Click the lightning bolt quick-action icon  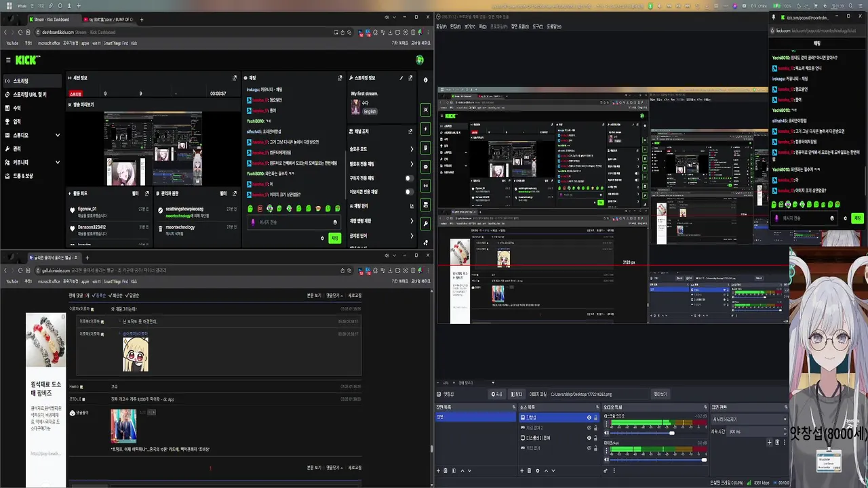tap(425, 129)
